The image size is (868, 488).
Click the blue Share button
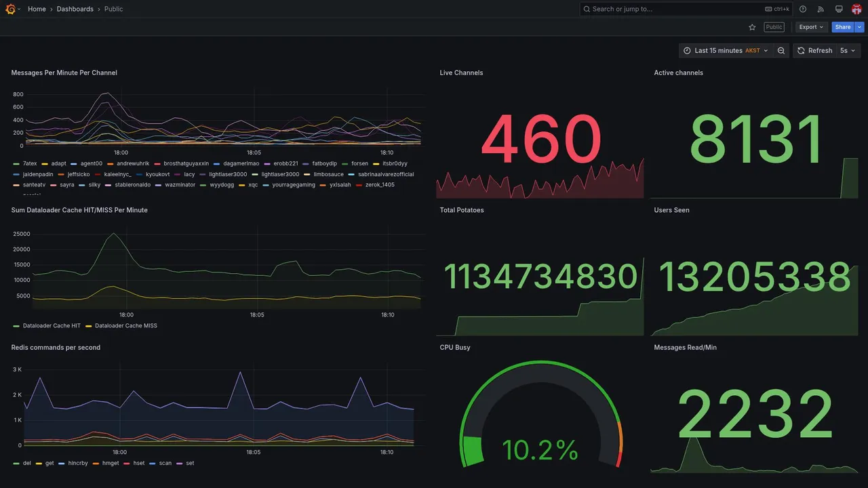pos(843,27)
